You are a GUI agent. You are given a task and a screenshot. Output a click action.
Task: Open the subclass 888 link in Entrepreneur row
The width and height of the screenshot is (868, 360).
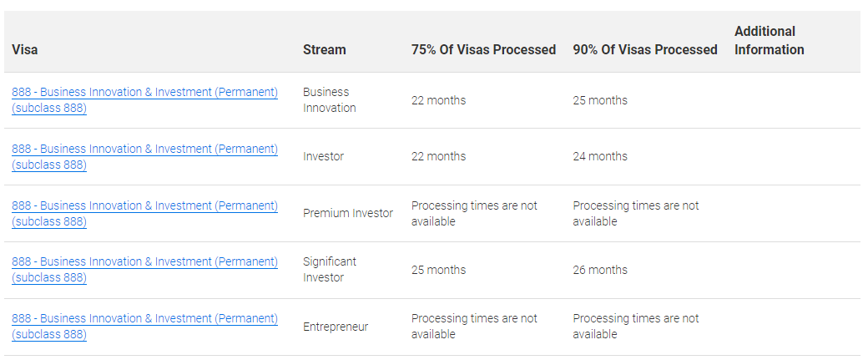144,327
